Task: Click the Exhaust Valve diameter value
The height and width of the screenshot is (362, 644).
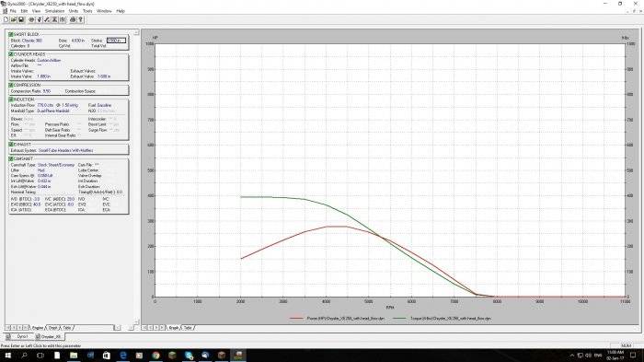Action: coord(103,76)
